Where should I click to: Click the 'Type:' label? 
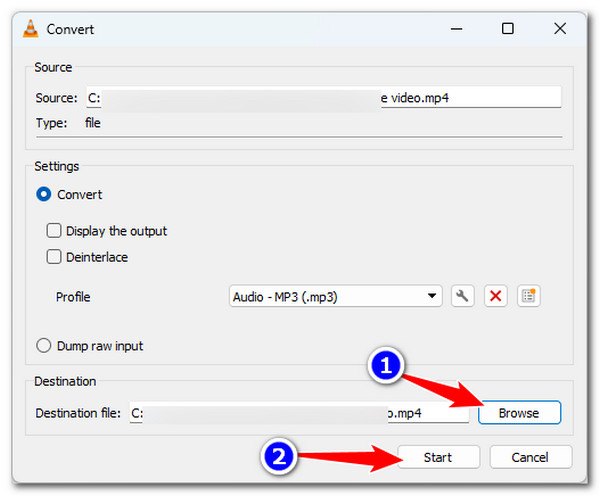click(51, 123)
